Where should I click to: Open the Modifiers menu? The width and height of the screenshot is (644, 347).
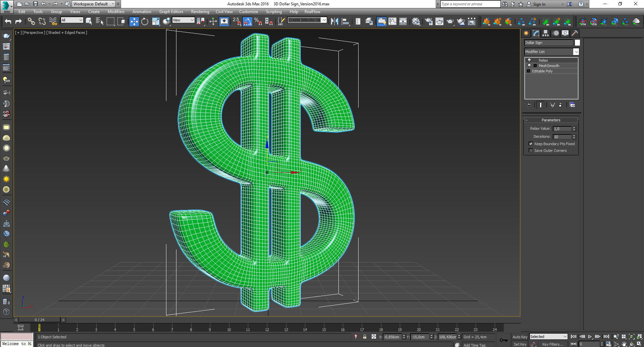coord(116,11)
